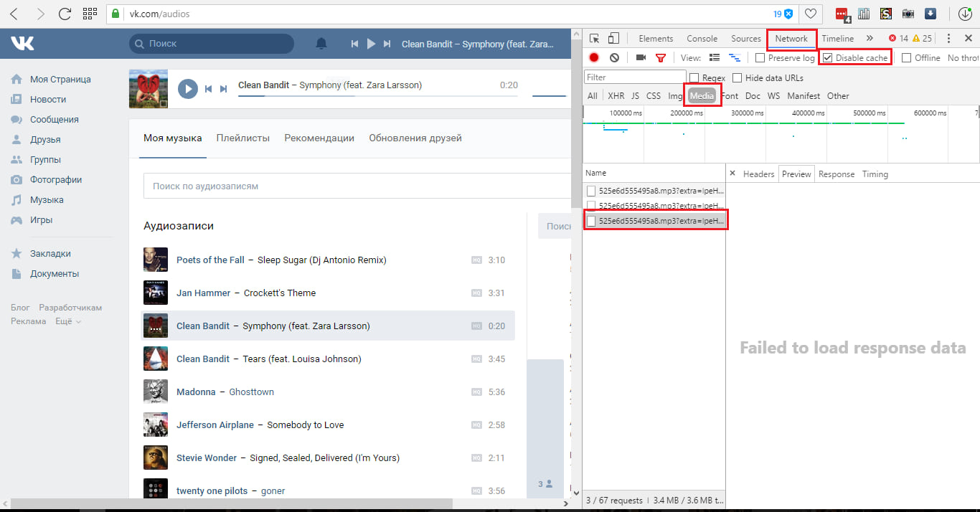The image size is (980, 512).
Task: Switch to large request rows view
Action: 715,57
